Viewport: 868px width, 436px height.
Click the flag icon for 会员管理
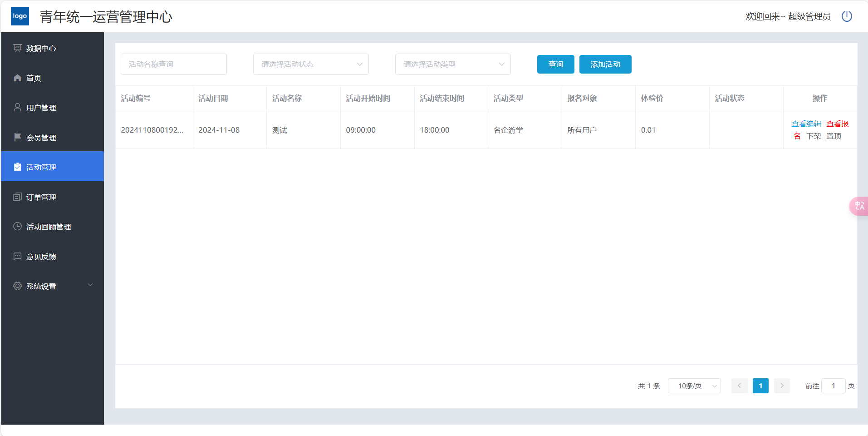point(17,137)
